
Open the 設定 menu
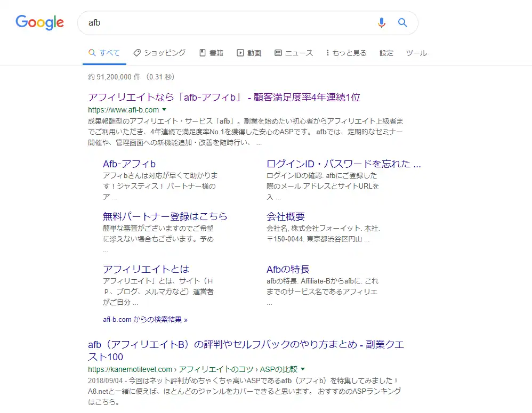coord(386,53)
